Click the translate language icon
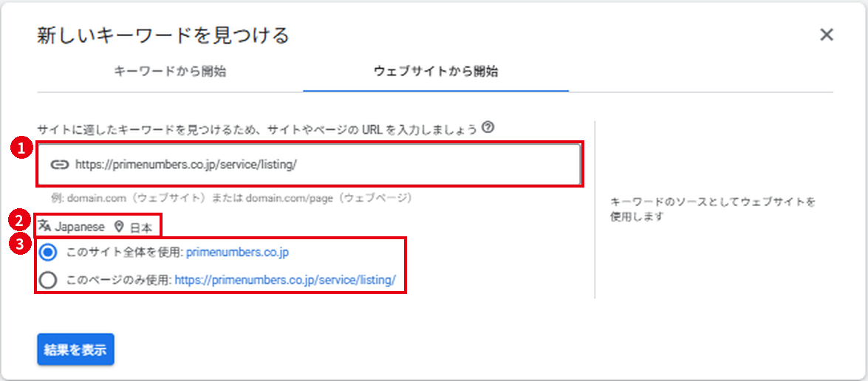 [45, 226]
